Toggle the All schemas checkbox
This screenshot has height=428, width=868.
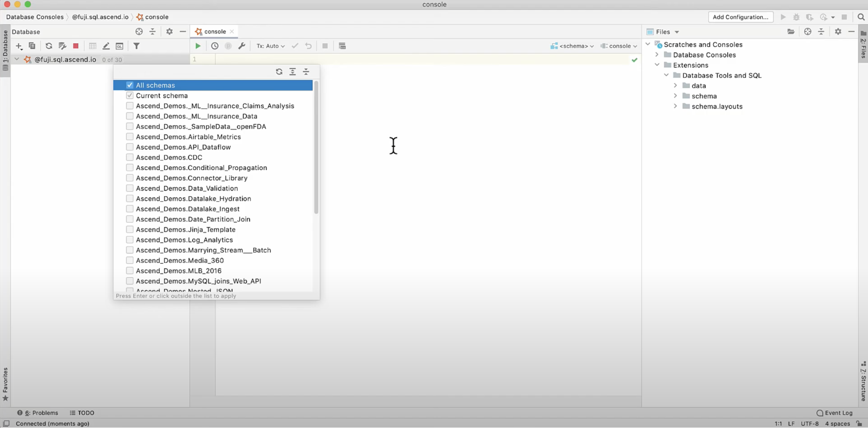130,85
